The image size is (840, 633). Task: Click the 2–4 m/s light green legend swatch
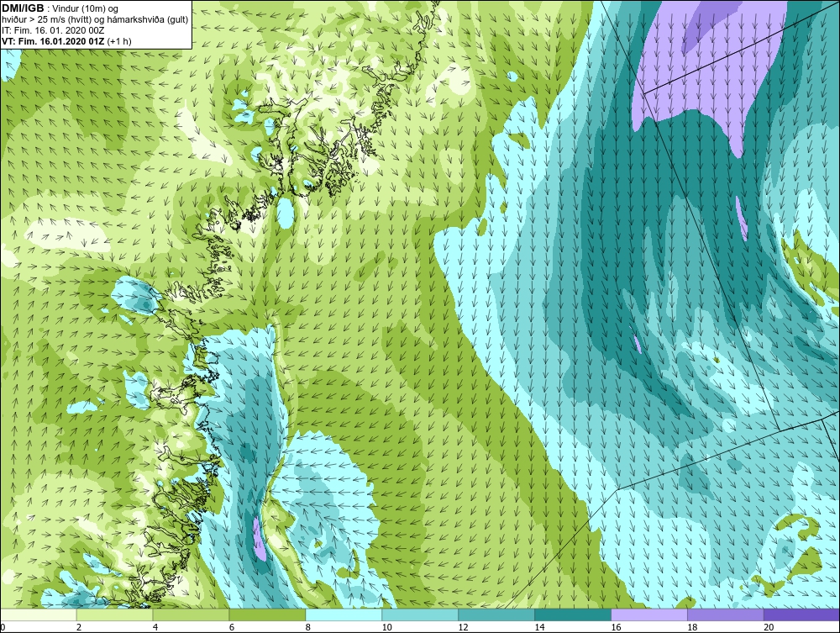[114, 615]
